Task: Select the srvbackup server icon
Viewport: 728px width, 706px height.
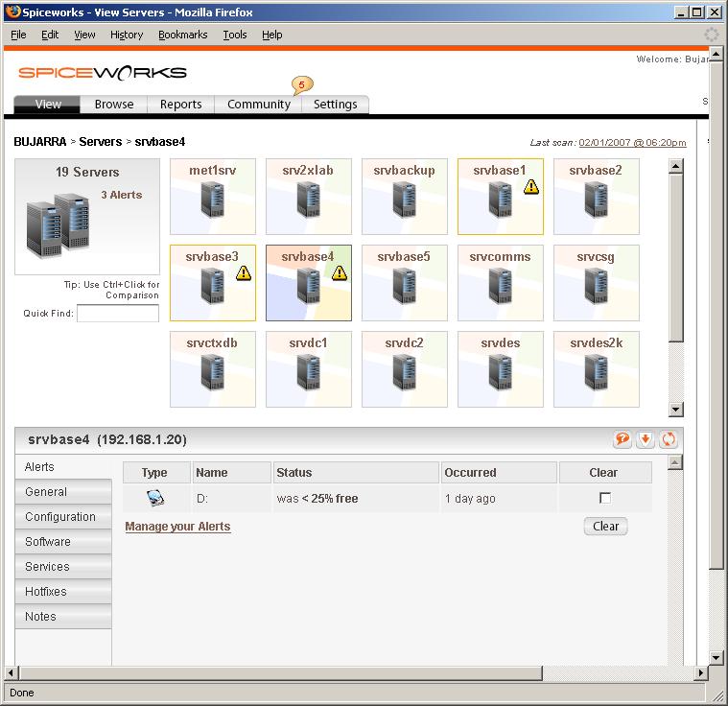Action: pyautogui.click(x=405, y=200)
